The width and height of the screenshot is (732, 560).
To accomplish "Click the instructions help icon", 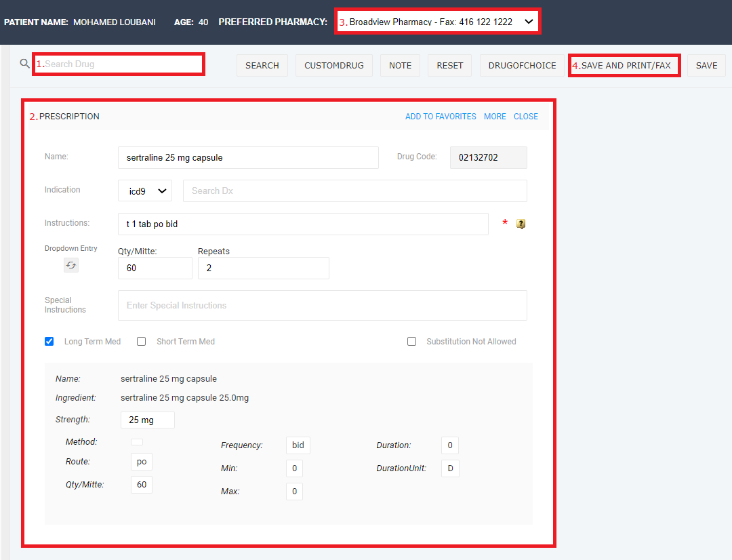I will [521, 224].
